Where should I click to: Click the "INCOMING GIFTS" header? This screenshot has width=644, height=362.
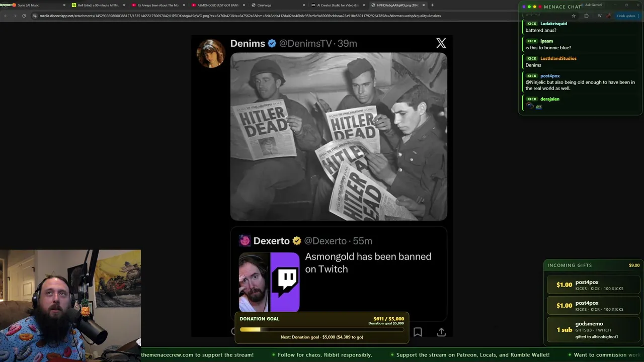[570, 265]
